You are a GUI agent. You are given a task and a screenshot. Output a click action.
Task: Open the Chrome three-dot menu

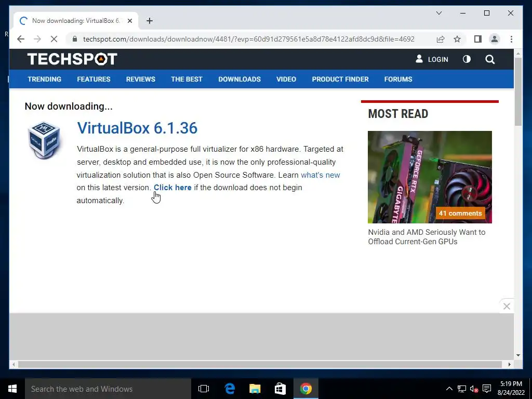coord(511,39)
